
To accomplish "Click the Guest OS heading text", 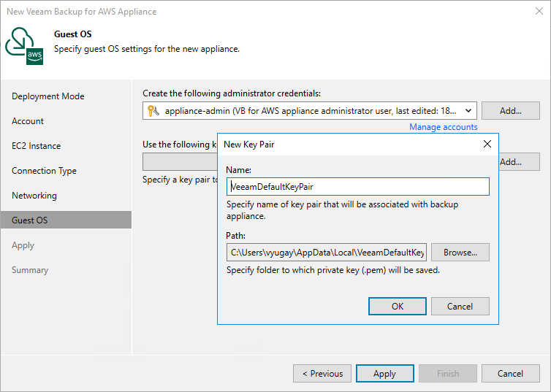I will click(x=73, y=34).
